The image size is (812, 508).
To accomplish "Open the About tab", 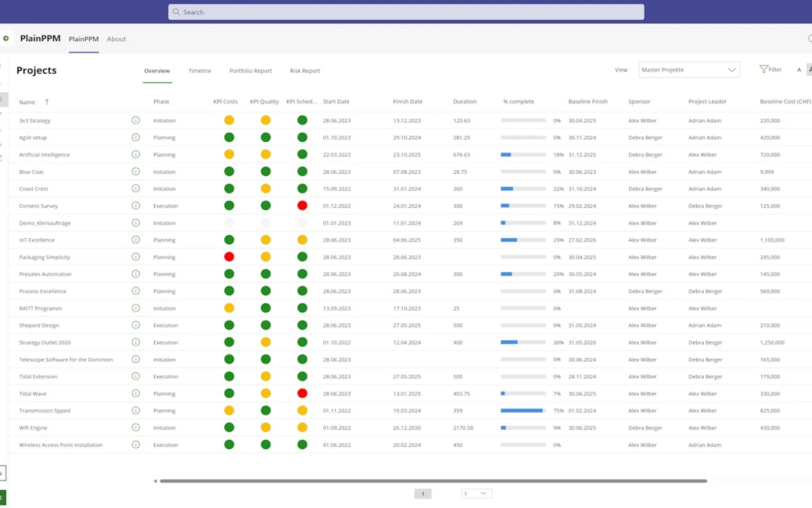I will [x=116, y=39].
